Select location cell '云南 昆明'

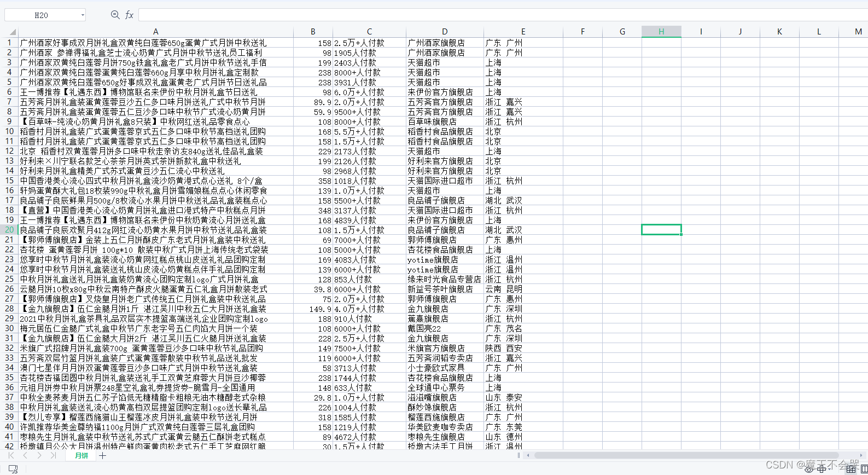click(523, 289)
